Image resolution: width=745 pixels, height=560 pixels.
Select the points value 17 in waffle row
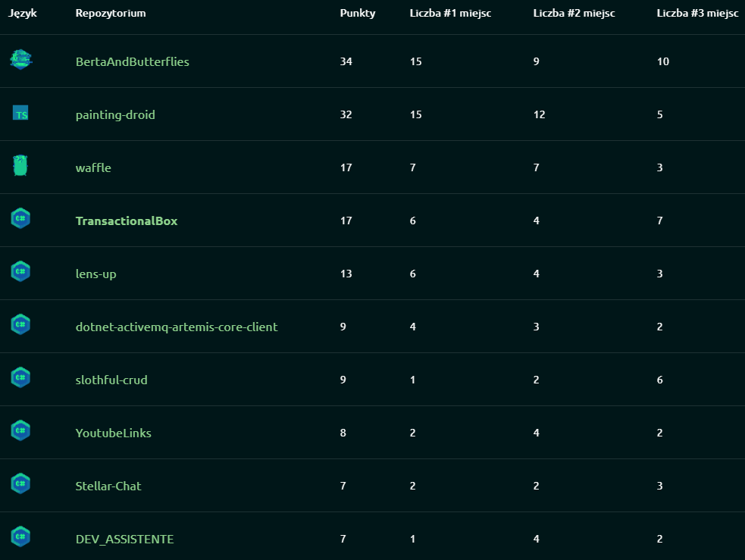(x=346, y=167)
